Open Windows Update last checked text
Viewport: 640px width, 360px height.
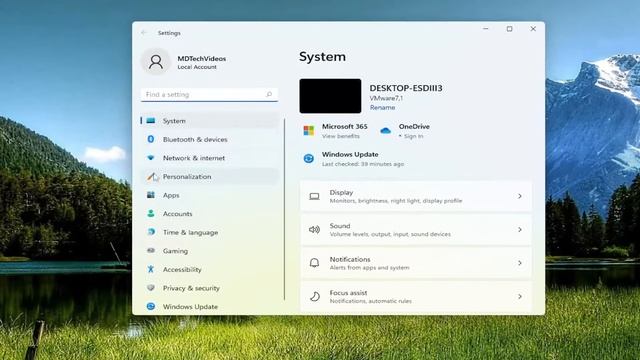point(363,164)
